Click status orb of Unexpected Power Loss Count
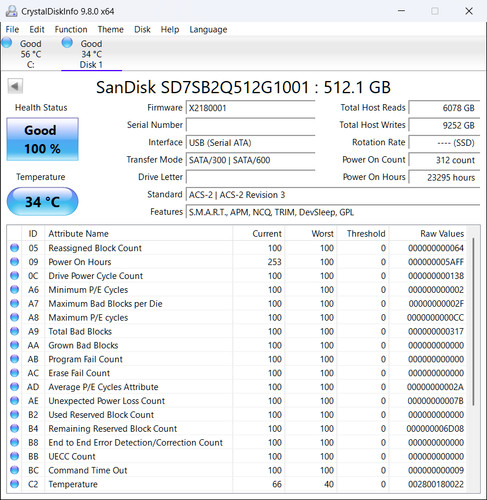Viewport: 487px width, 500px height. point(14,401)
